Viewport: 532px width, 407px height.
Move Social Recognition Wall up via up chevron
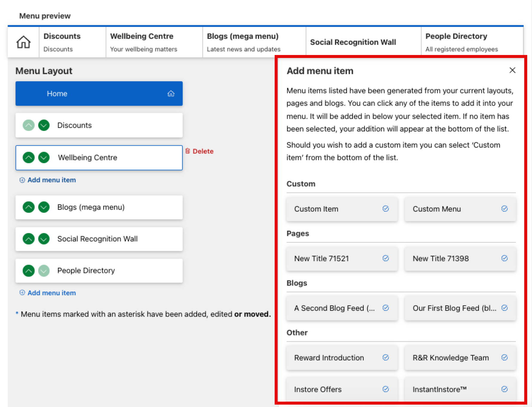coord(29,239)
